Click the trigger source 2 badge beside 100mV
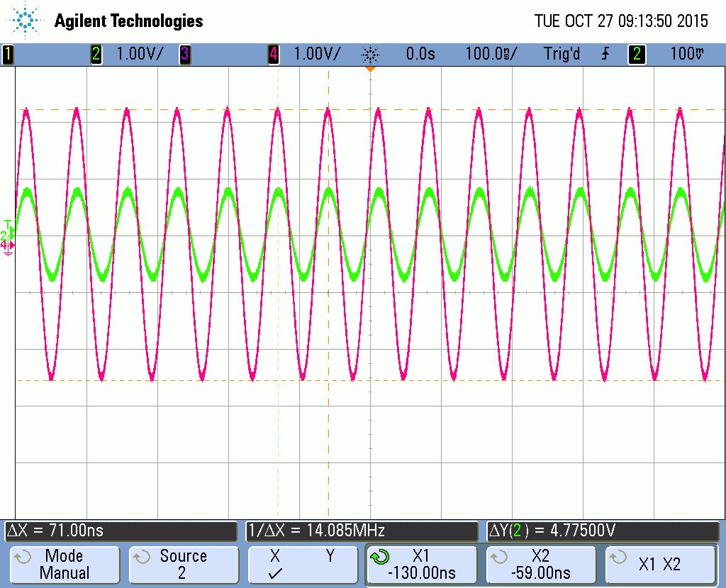This screenshot has width=726, height=588. point(637,54)
